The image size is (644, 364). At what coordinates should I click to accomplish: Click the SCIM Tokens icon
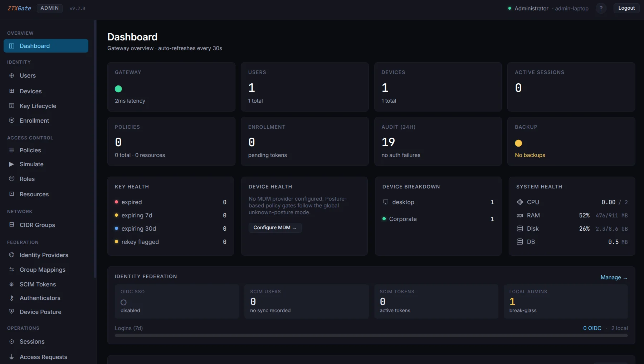click(11, 284)
